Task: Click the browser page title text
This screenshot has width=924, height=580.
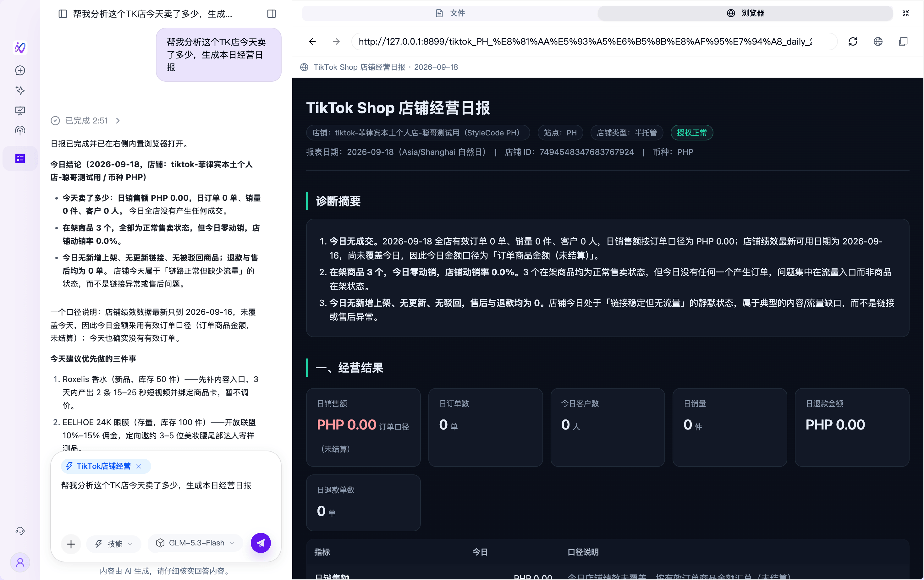Action: [x=386, y=67]
